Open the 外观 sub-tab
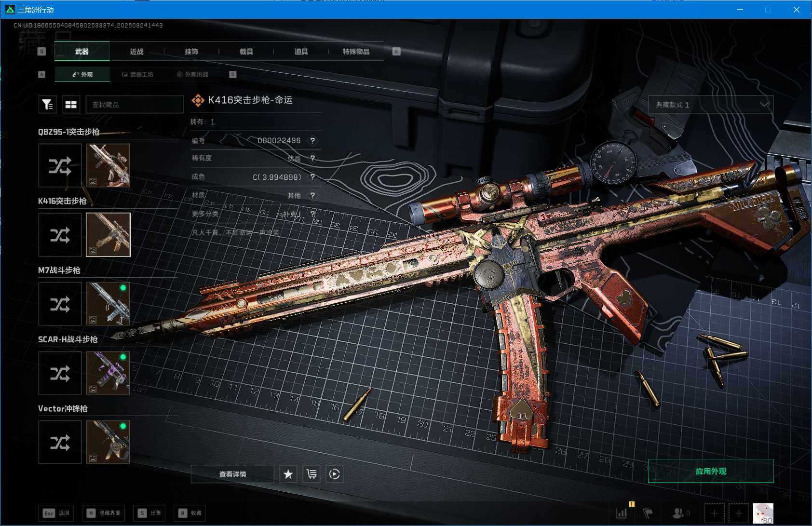Viewport: 812px width, 526px height. point(82,74)
